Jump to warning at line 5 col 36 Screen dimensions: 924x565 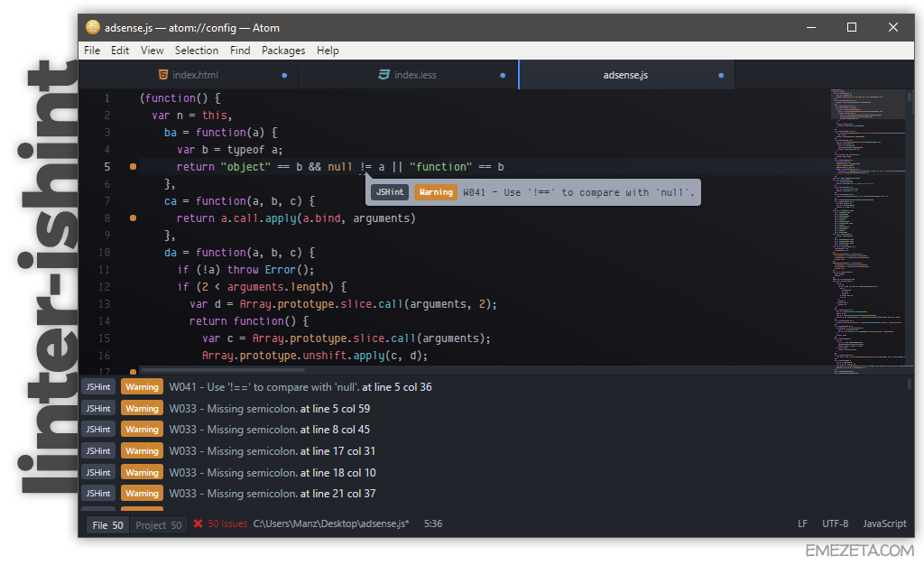397,387
